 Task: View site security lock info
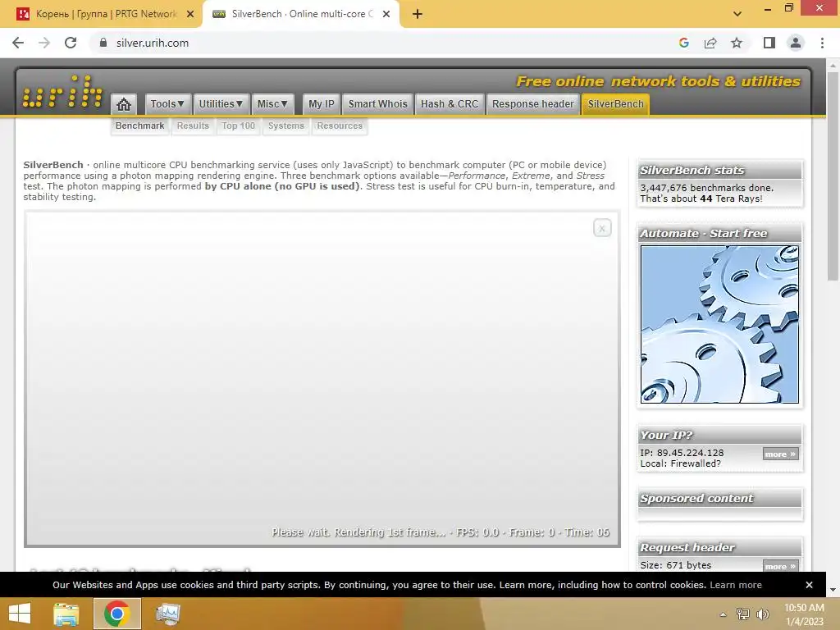(103, 43)
